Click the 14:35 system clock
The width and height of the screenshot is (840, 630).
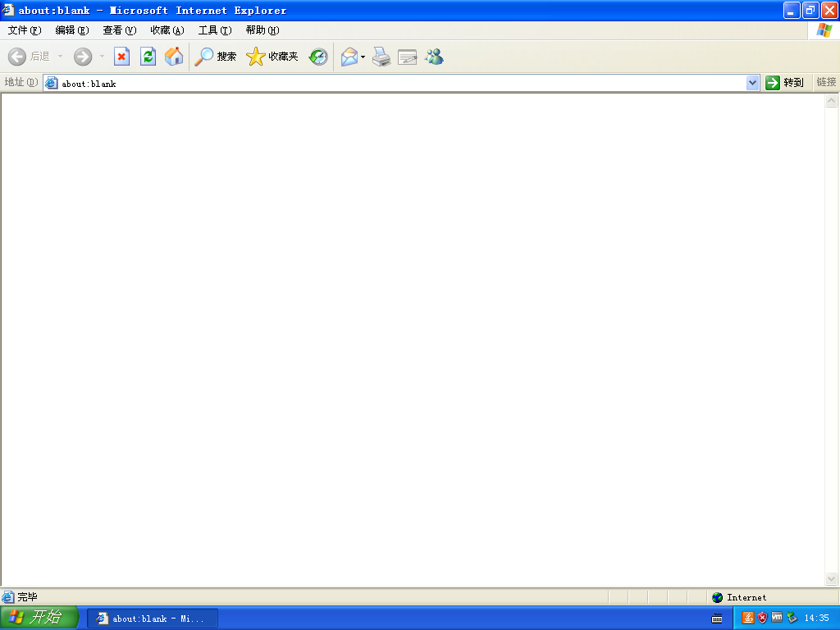point(816,619)
